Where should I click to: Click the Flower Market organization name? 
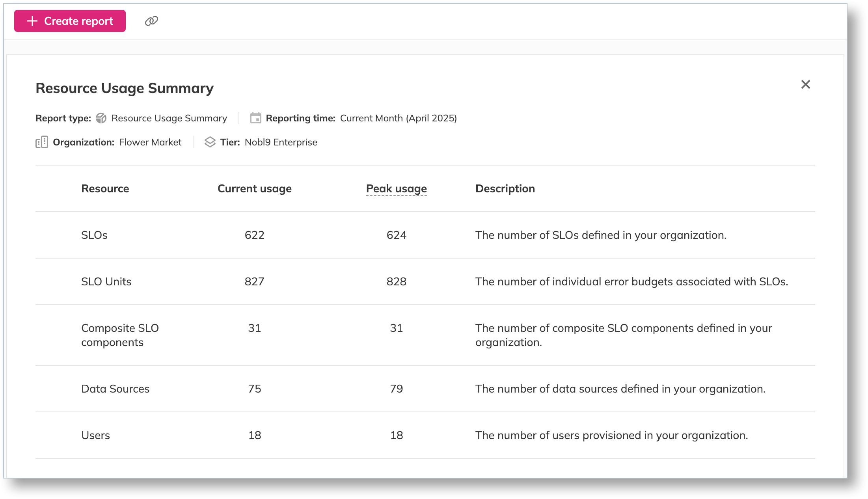point(150,142)
